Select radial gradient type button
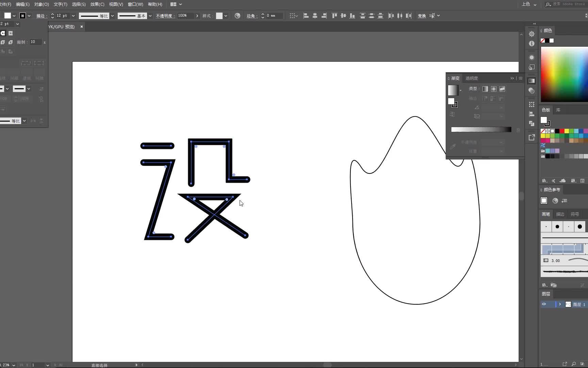The height and width of the screenshot is (368, 588). click(494, 89)
